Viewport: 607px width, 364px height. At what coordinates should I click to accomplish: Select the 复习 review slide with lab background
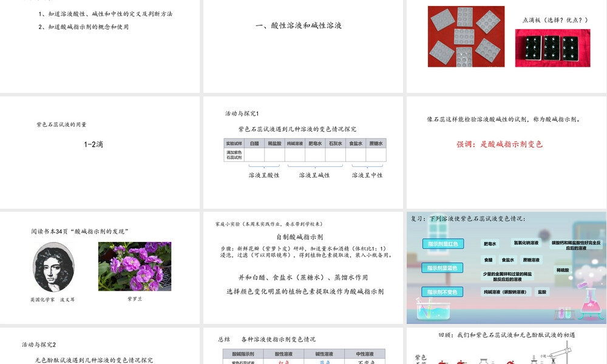[506, 268]
